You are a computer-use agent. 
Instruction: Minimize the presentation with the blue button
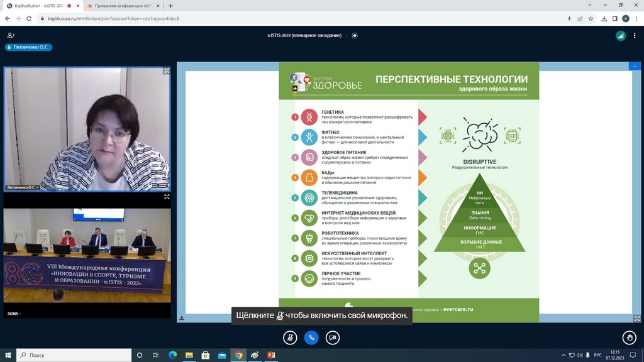point(635,66)
